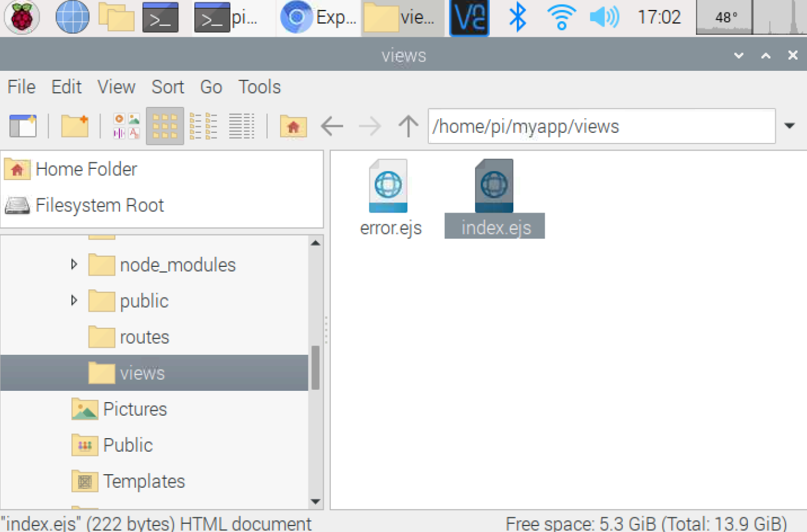Create a new folder
This screenshot has width=807, height=532.
click(74, 126)
